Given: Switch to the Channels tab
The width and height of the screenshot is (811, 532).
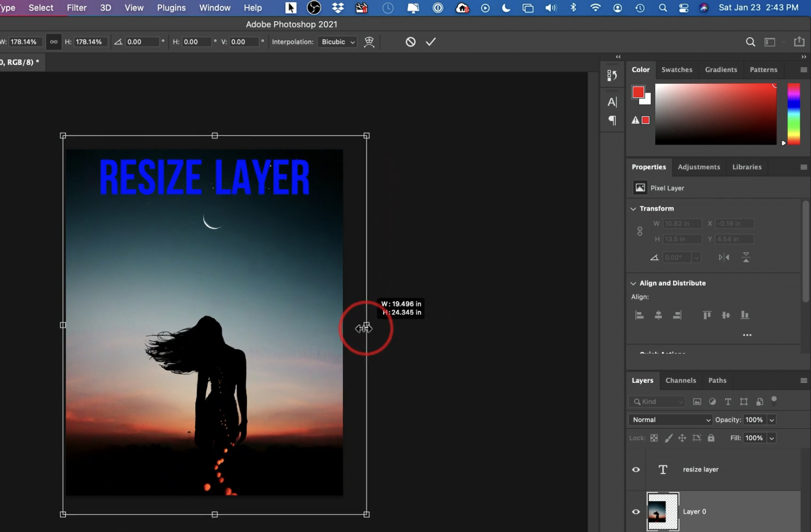Looking at the screenshot, I should (680, 380).
